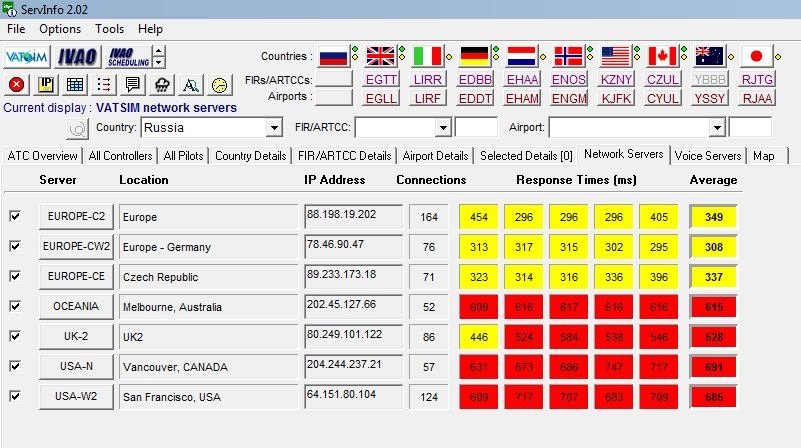The width and height of the screenshot is (801, 448).
Task: Click the weather rain cloud icon
Action: click(162, 85)
